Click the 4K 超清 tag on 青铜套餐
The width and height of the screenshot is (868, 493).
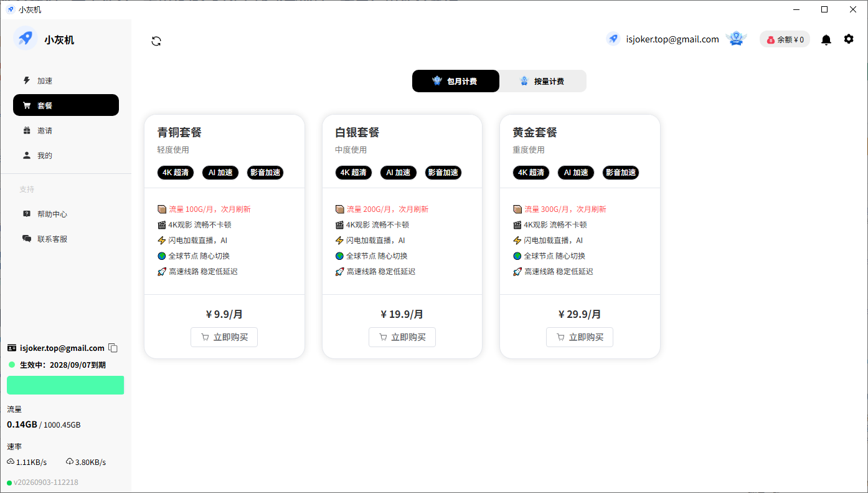coord(176,173)
